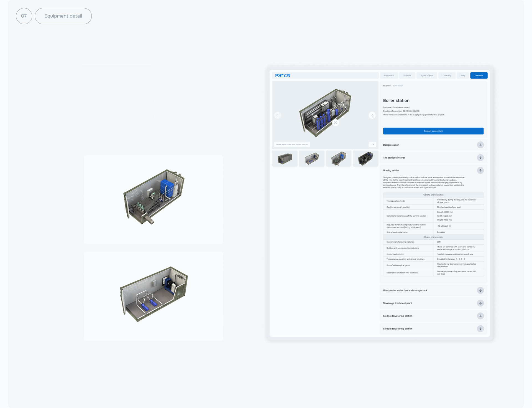532x408 pixels.
Task: Expand the first Sludge dewatering station arrow
Action: tap(480, 316)
